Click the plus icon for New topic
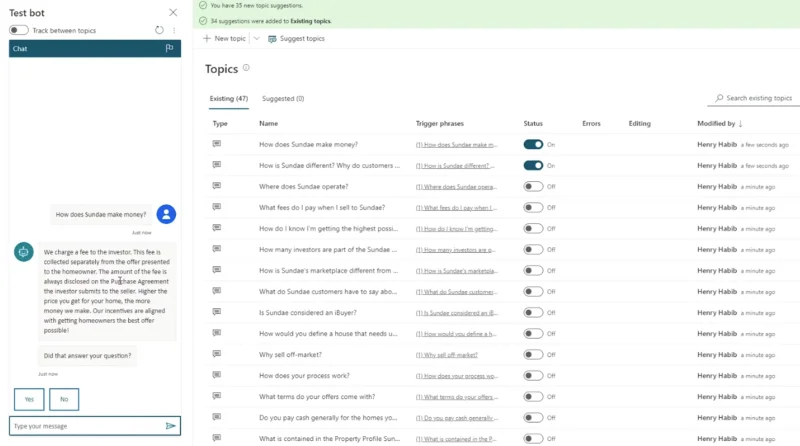 [207, 38]
